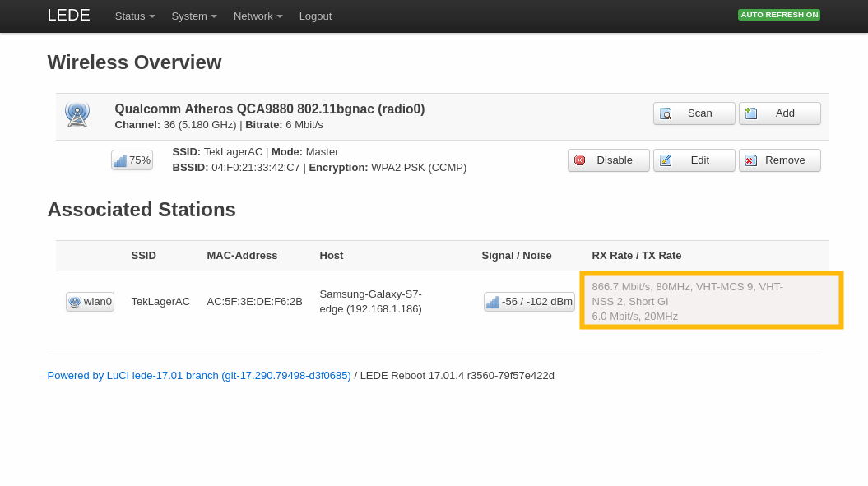Click the red disable icon inside Disable button
868x486 pixels.
579,160
